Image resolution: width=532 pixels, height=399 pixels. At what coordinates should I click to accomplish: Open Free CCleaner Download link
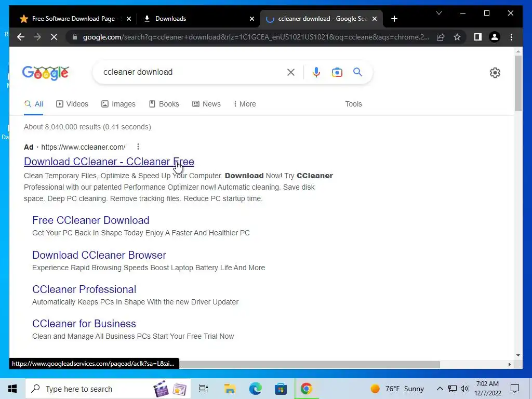(90, 220)
